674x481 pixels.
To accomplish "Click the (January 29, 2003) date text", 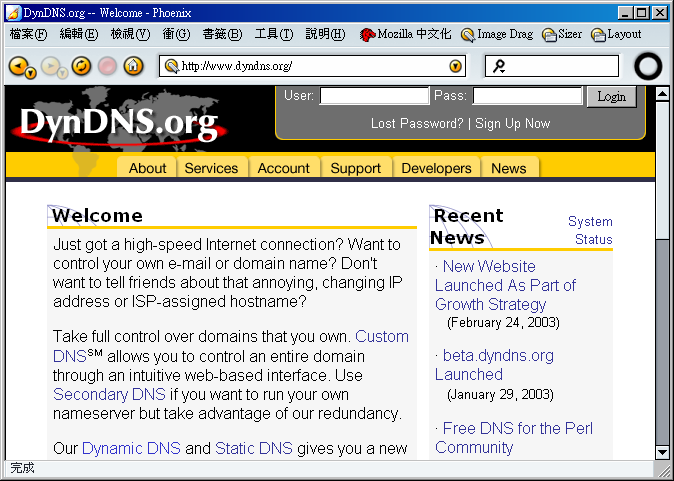I will pos(500,394).
